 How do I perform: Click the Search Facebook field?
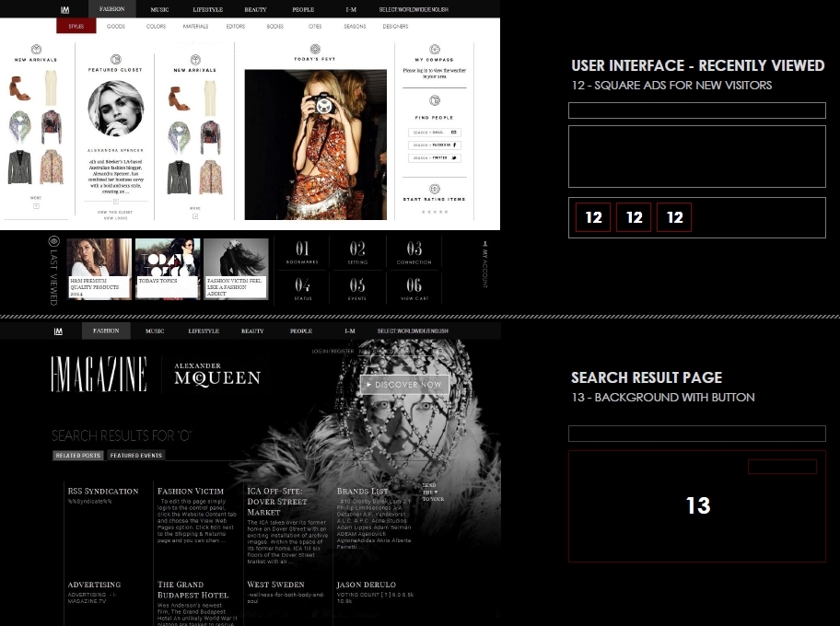tap(435, 145)
